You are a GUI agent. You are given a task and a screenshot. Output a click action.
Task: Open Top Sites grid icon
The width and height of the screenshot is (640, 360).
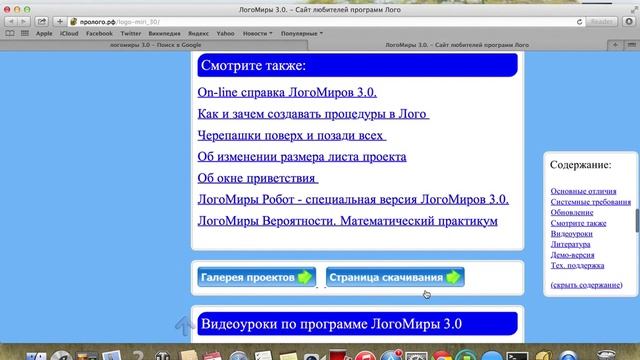24,33
